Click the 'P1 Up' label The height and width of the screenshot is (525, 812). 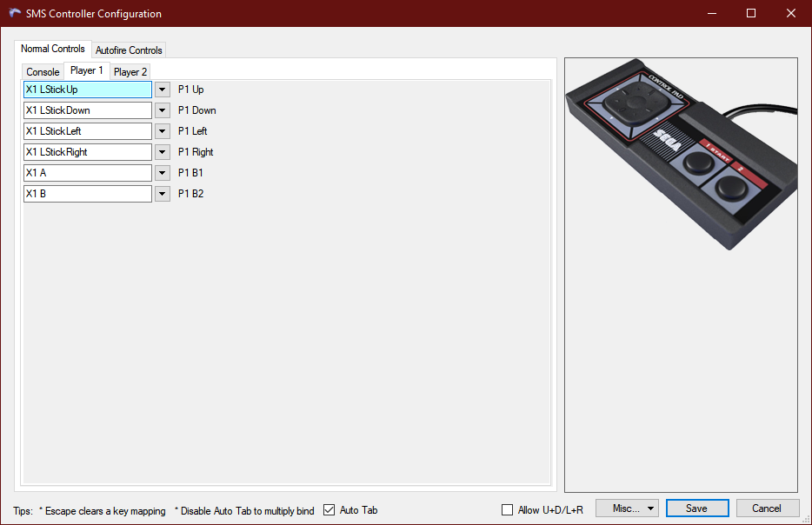[191, 90]
